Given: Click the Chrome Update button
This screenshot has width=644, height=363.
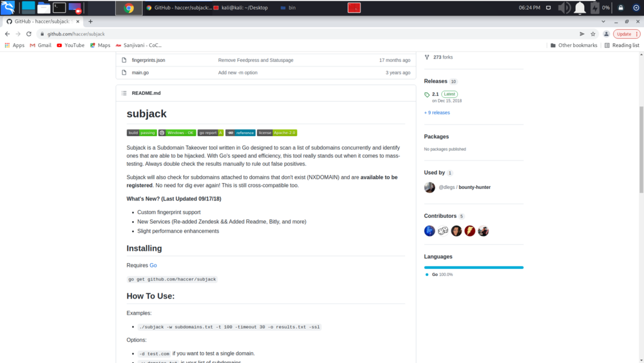Looking at the screenshot, I should coord(627,34).
